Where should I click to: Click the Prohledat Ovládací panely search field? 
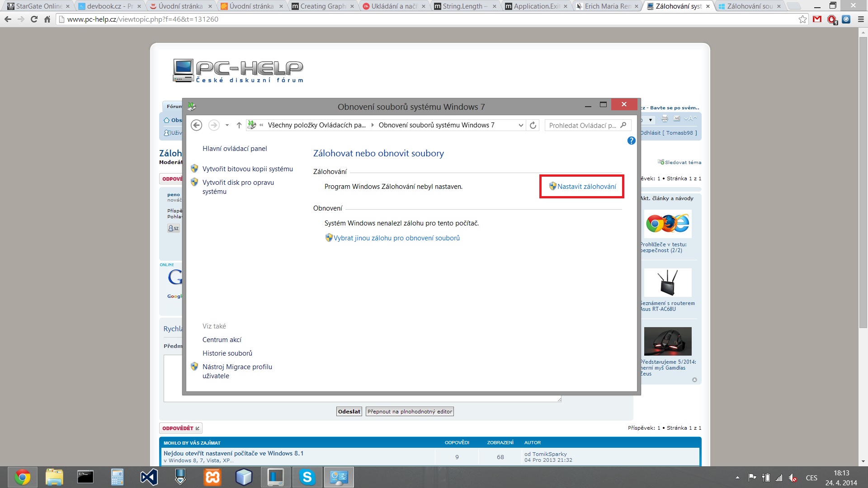[582, 125]
